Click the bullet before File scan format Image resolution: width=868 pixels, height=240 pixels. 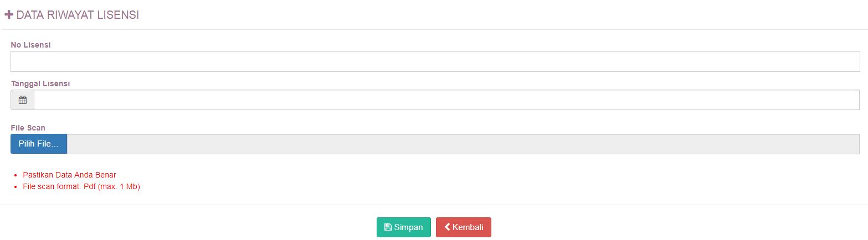[16, 187]
